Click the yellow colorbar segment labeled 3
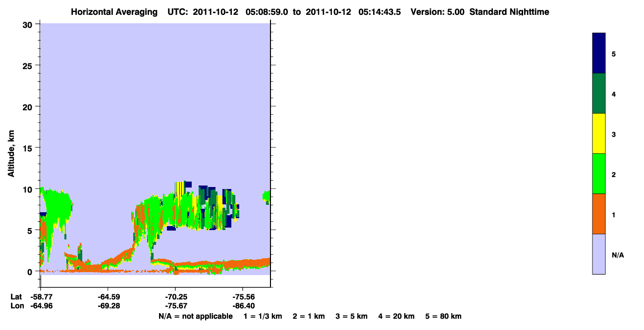644x330 pixels. point(599,134)
